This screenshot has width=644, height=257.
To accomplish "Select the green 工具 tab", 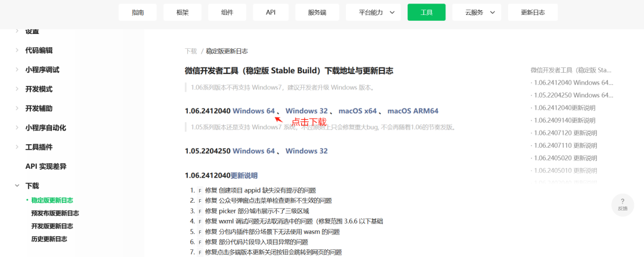I will (426, 13).
